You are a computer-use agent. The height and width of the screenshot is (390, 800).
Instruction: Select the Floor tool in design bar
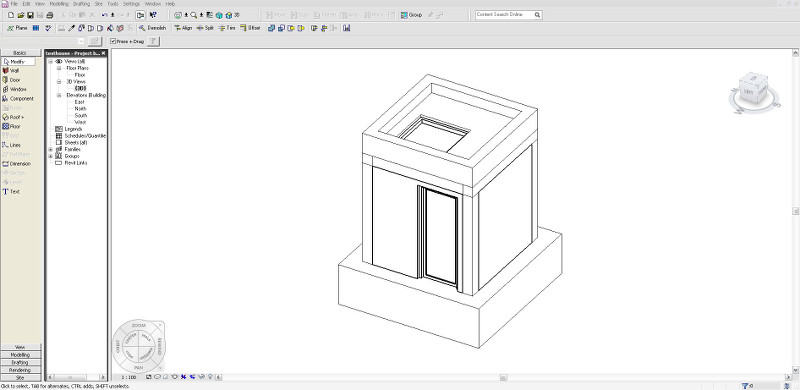point(12,126)
